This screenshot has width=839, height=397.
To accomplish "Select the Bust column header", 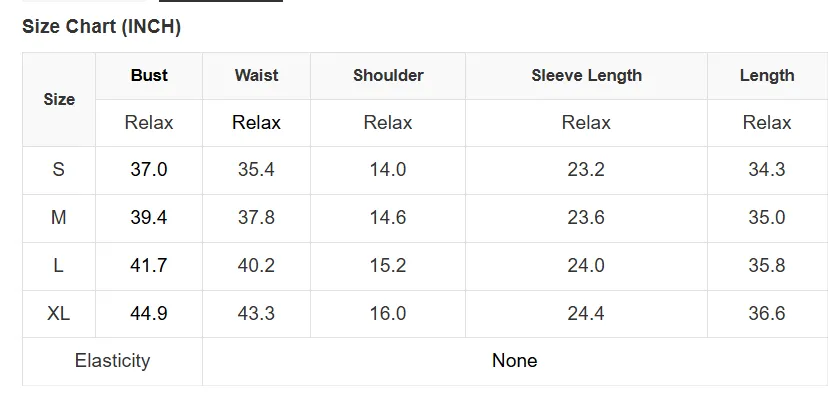I will [149, 75].
